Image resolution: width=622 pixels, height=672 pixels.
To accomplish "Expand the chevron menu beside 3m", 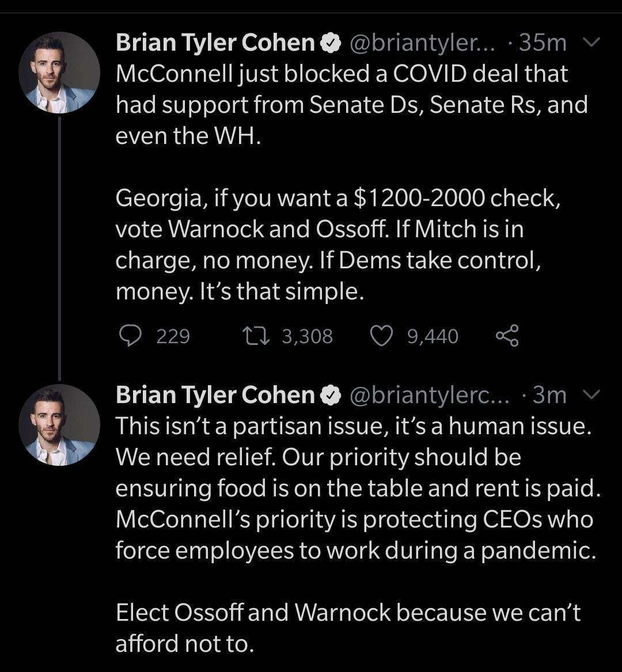I will tap(591, 395).
